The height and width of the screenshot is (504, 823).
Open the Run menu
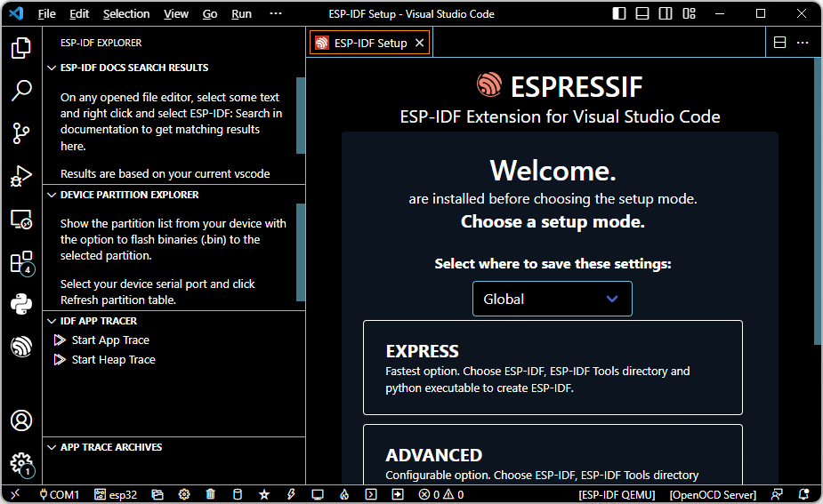(241, 14)
